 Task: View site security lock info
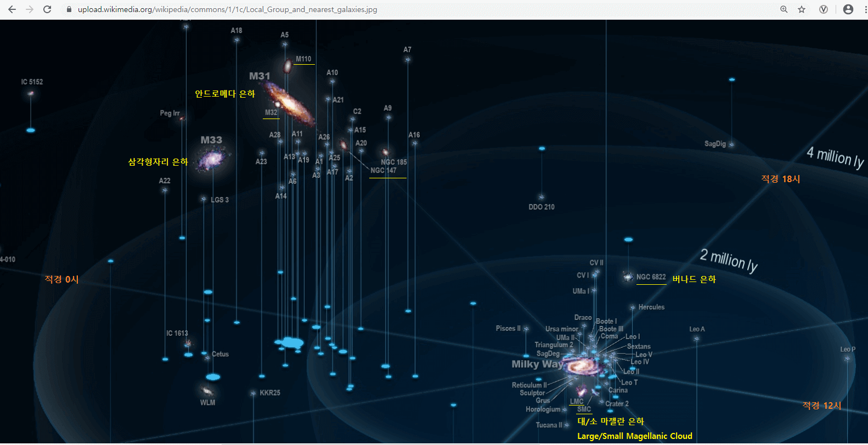click(69, 9)
